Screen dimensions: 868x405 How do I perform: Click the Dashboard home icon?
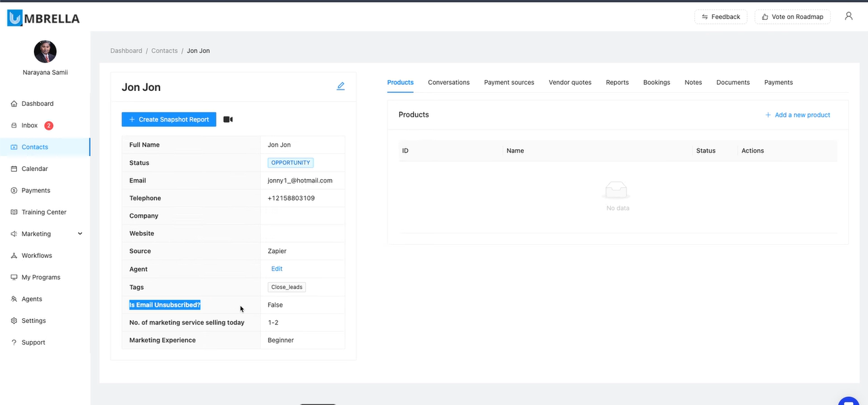pyautogui.click(x=14, y=104)
